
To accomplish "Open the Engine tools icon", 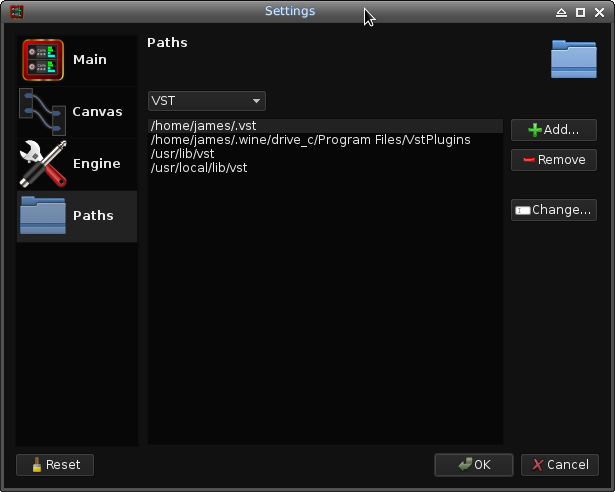I will pos(42,164).
